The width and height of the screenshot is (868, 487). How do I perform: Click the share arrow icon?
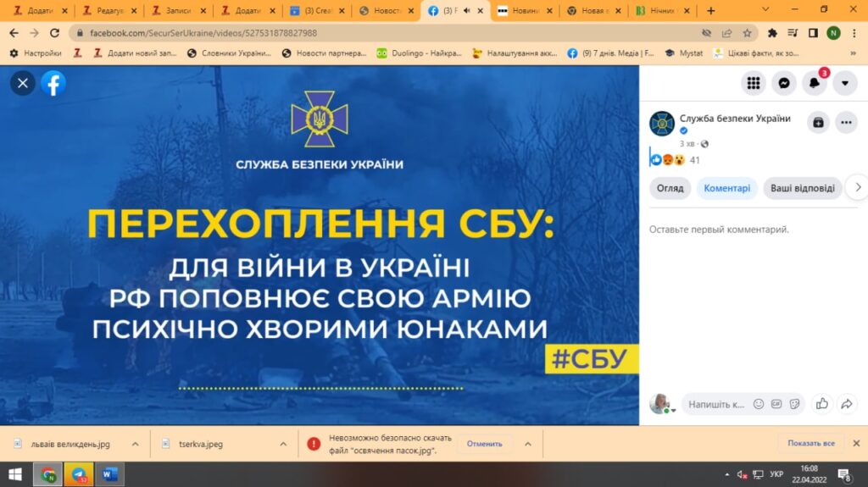[846, 404]
